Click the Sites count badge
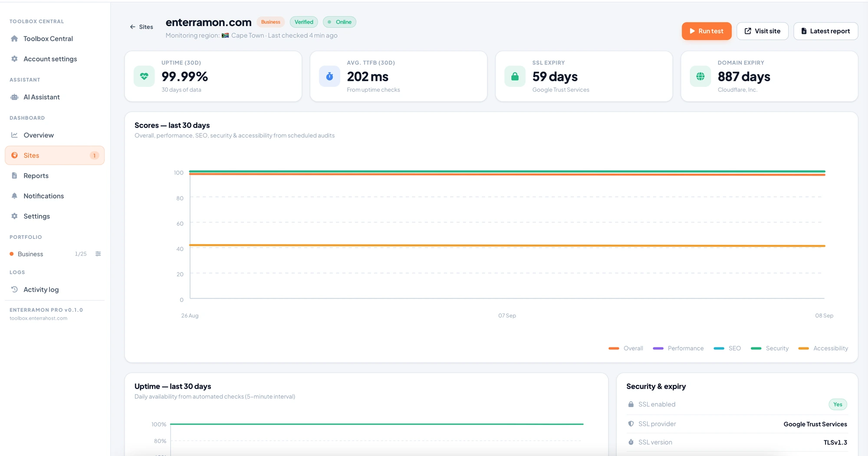 point(94,155)
